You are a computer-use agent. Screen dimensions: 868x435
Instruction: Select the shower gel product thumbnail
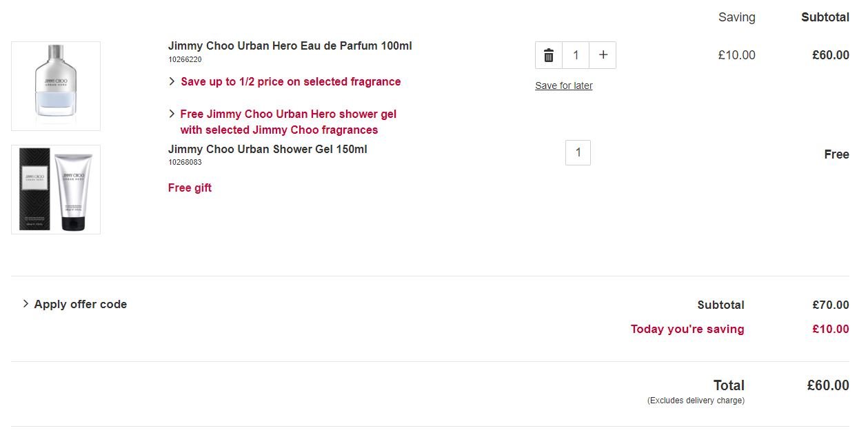point(56,190)
